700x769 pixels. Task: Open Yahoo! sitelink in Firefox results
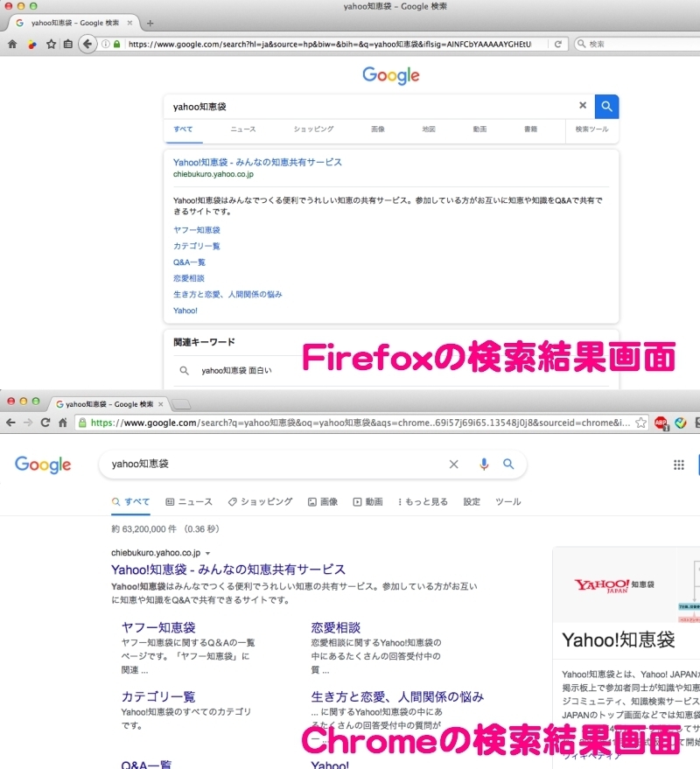tap(185, 311)
